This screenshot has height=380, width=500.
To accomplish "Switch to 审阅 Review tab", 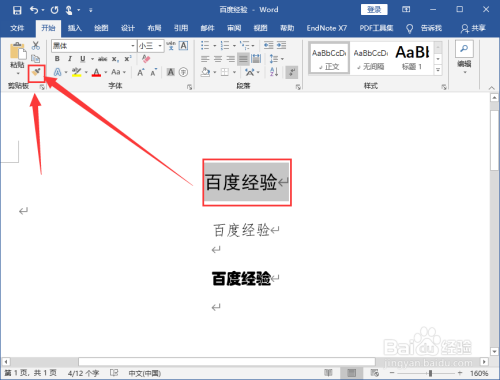I will tap(234, 28).
